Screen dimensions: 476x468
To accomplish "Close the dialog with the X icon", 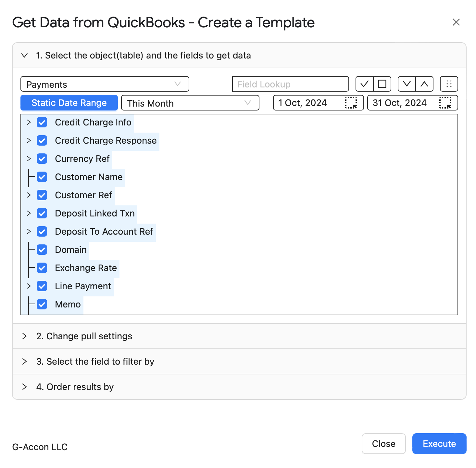I will pos(456,22).
